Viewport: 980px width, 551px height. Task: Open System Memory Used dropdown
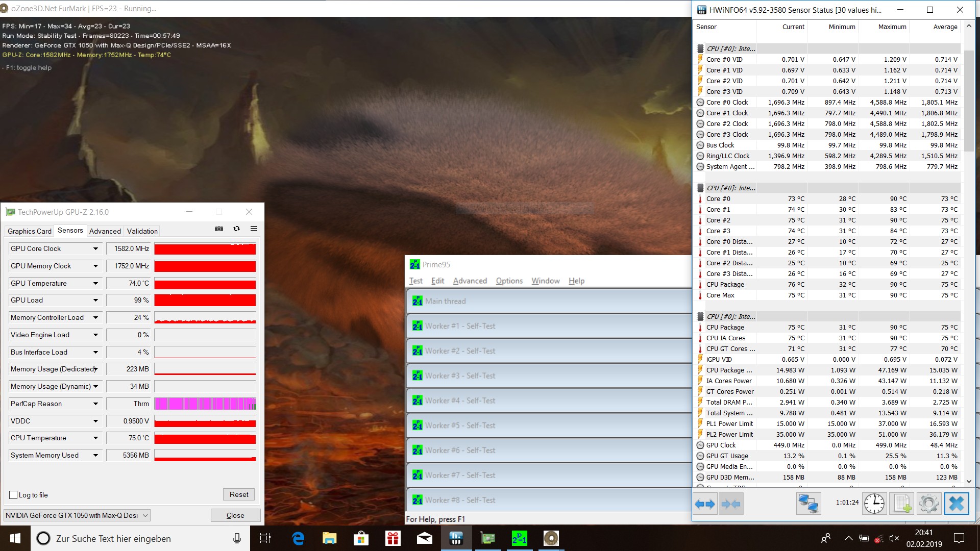pos(95,456)
